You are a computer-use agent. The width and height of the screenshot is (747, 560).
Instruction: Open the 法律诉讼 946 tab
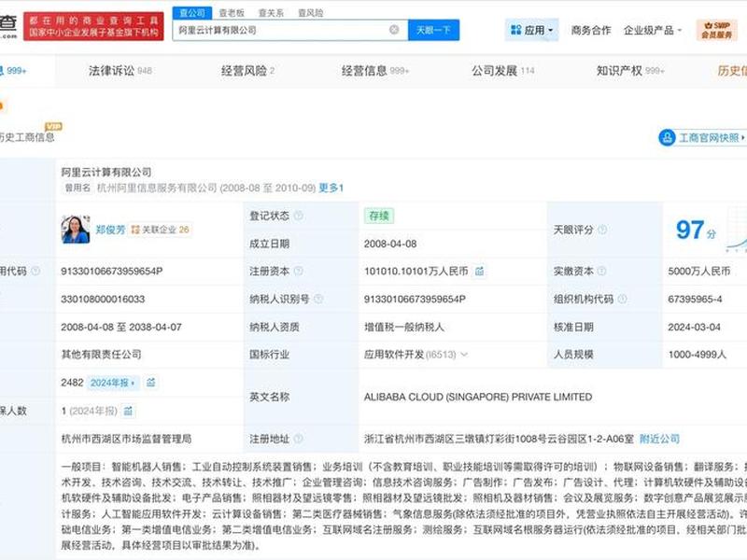click(120, 71)
